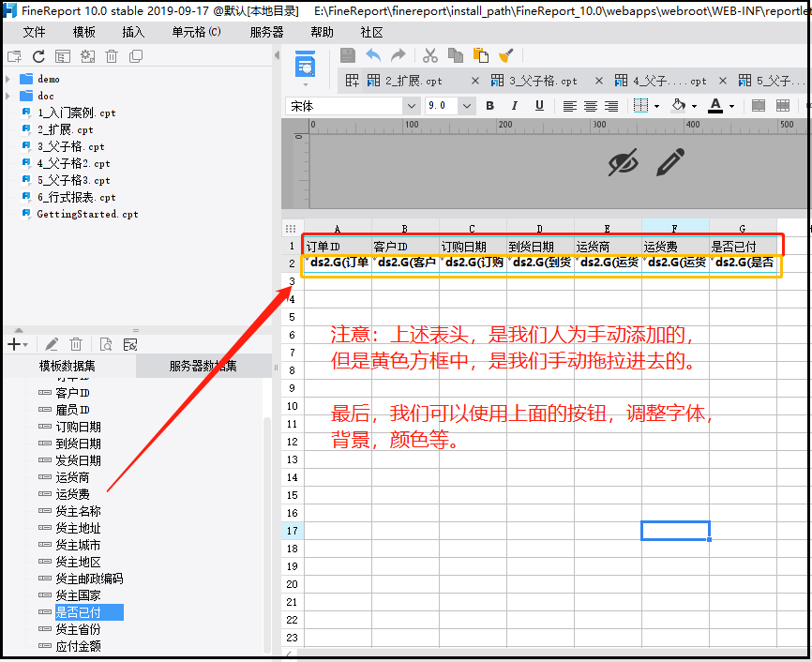812x662 pixels.
Task: Preview the dataset
Action: pos(106,344)
